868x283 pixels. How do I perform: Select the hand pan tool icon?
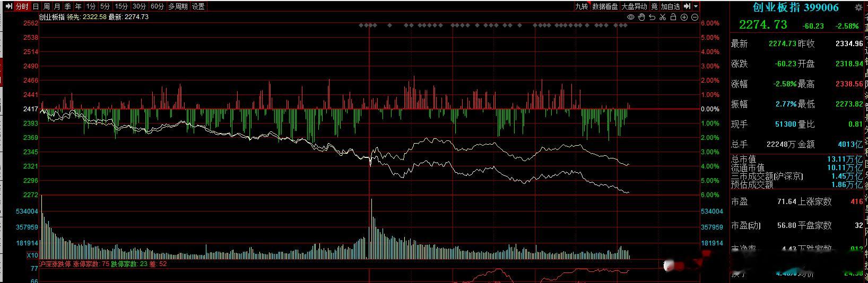pyautogui.click(x=641, y=17)
